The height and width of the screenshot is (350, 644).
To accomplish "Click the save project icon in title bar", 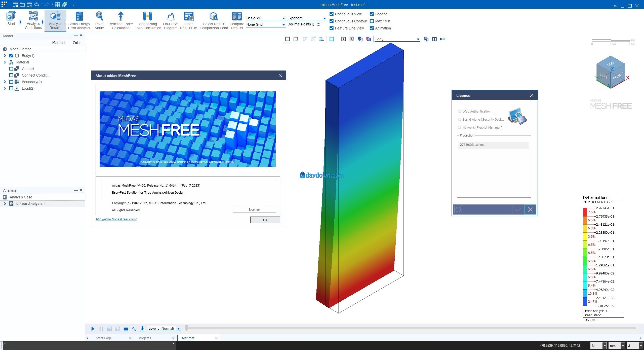I will [29, 5].
